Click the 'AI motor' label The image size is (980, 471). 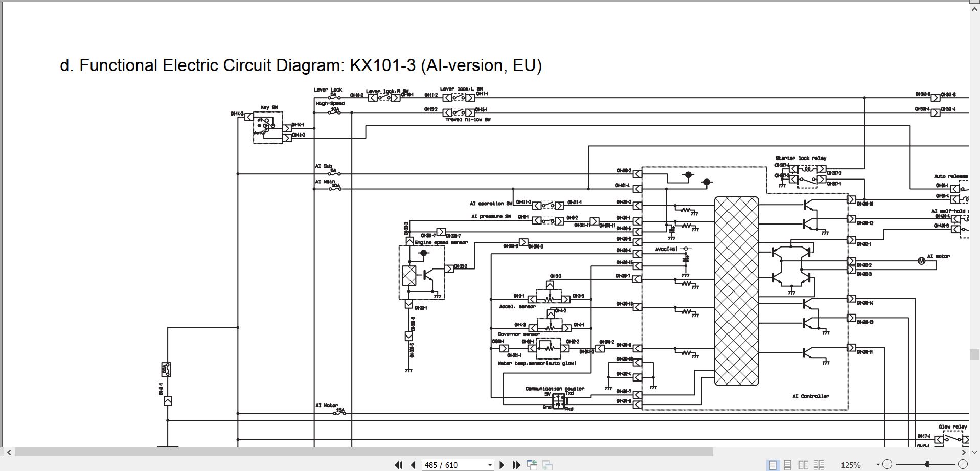938,256
